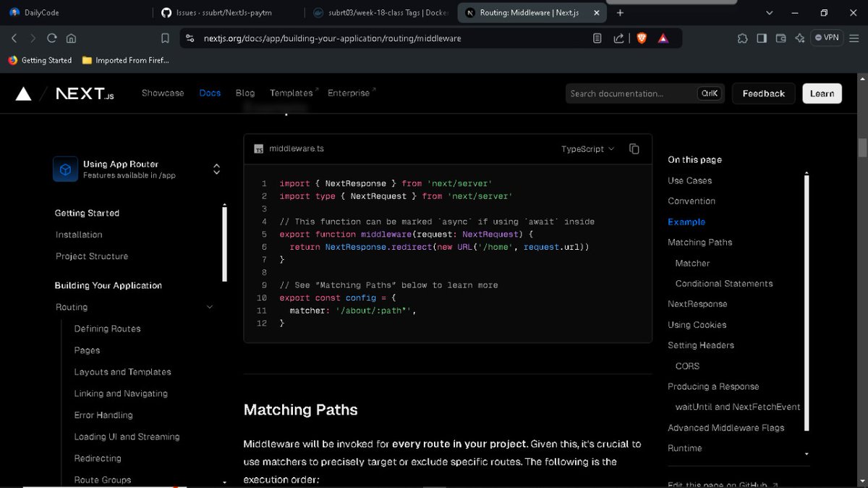
Task: Open the Brave Wallet icon
Action: (780, 38)
